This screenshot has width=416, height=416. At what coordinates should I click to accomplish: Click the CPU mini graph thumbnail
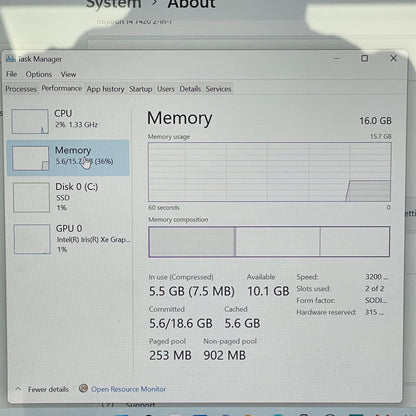click(30, 121)
